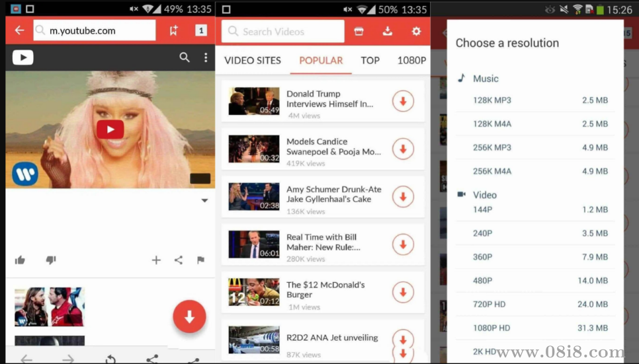Download Amy Schumer Drunk-Ate cake video

[403, 197]
